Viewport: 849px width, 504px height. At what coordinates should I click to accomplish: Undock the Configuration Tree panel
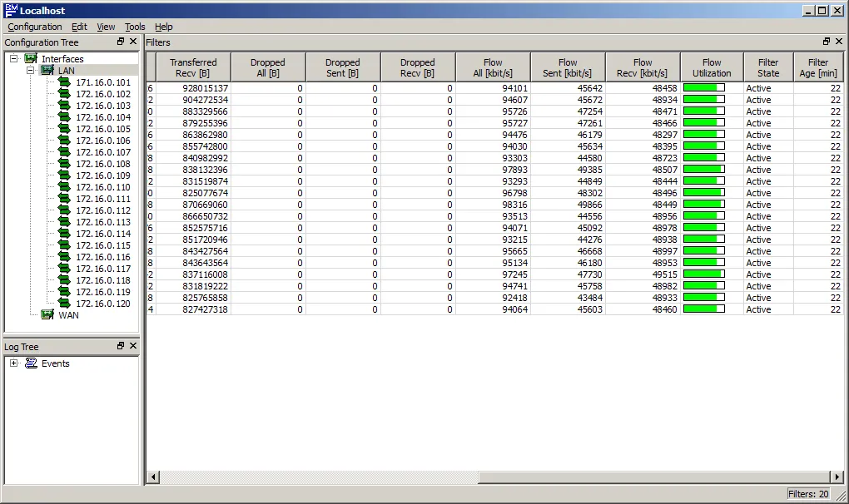coord(121,41)
